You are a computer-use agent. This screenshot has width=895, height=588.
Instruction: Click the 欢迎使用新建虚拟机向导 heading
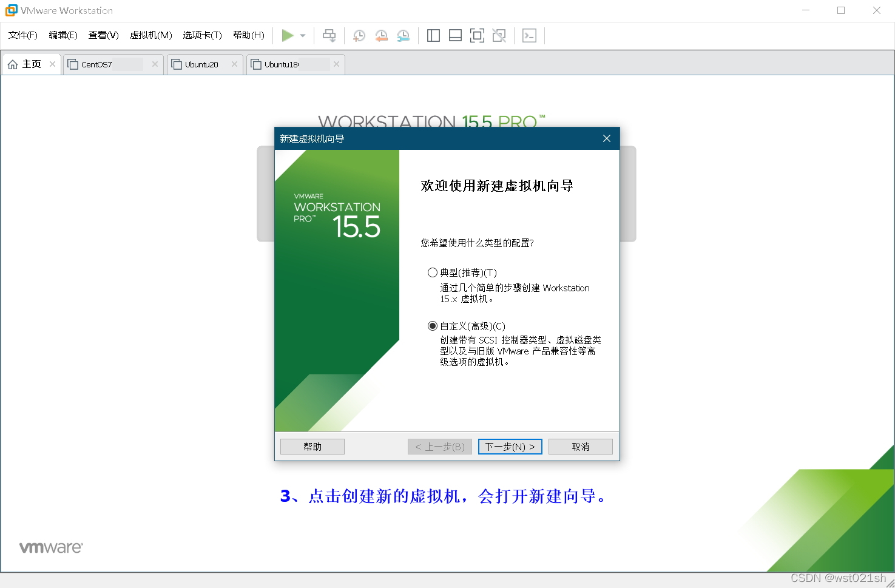pyautogui.click(x=497, y=186)
